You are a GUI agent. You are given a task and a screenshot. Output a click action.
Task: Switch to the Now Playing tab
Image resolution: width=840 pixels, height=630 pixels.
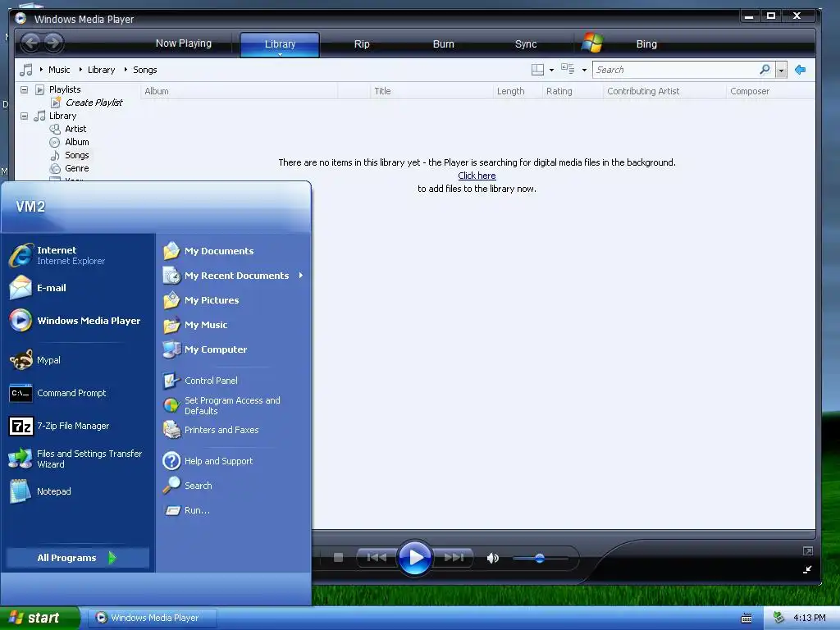(183, 43)
